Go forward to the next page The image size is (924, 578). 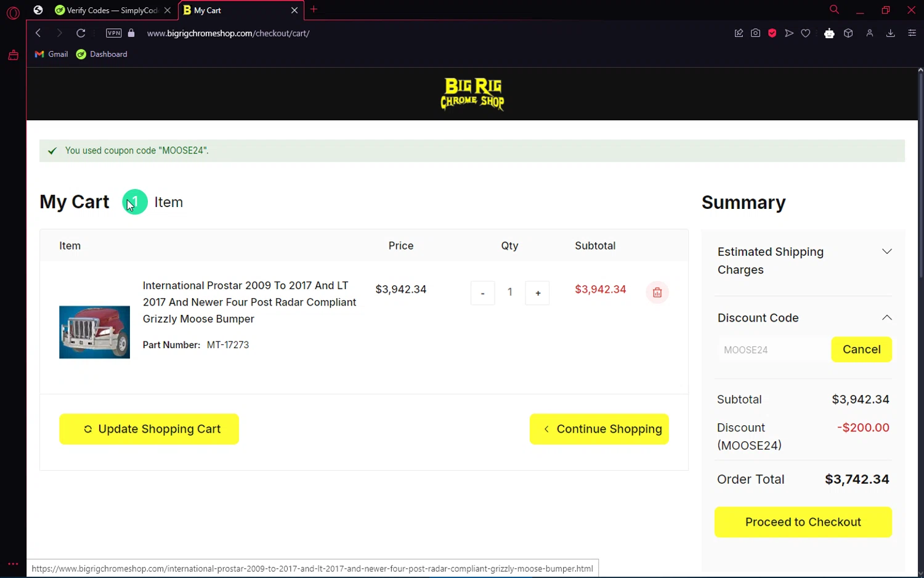(59, 33)
